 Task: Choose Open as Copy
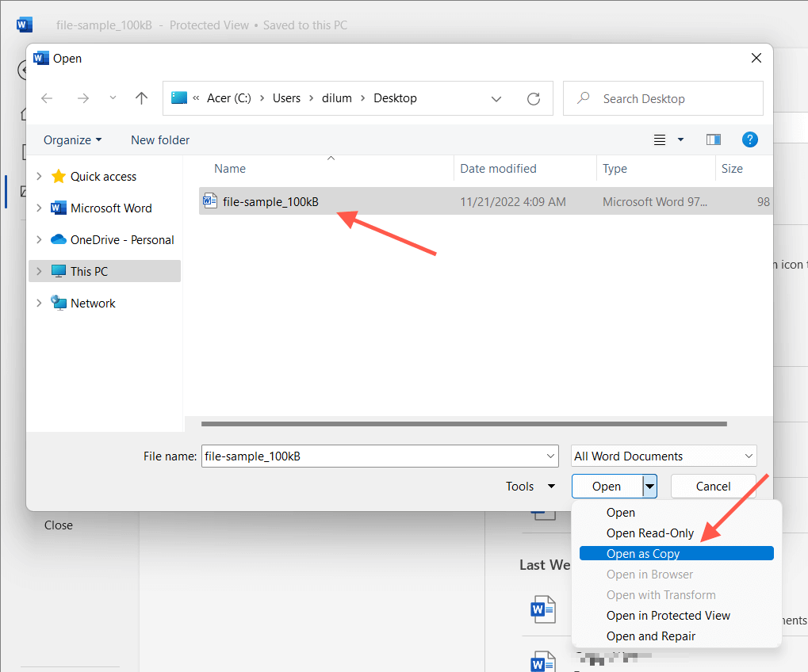click(x=676, y=554)
